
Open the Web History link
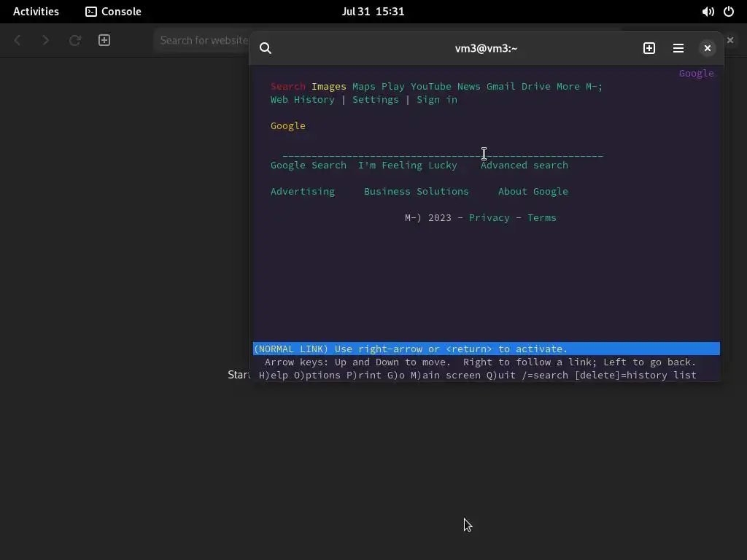point(303,99)
